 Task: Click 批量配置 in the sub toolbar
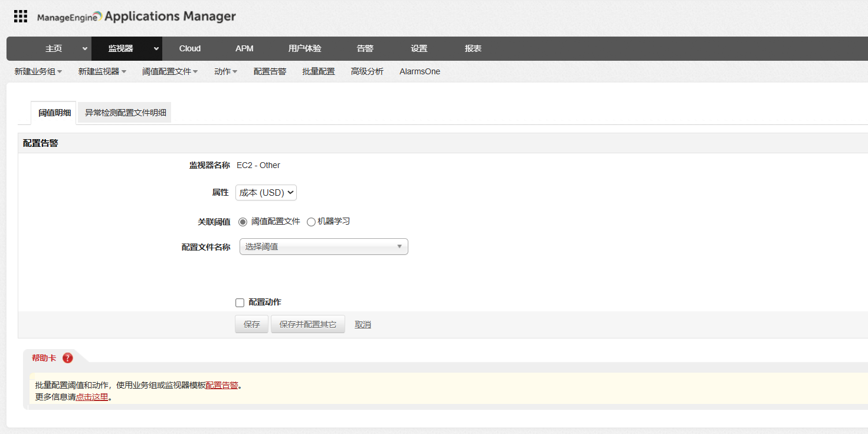click(x=319, y=71)
